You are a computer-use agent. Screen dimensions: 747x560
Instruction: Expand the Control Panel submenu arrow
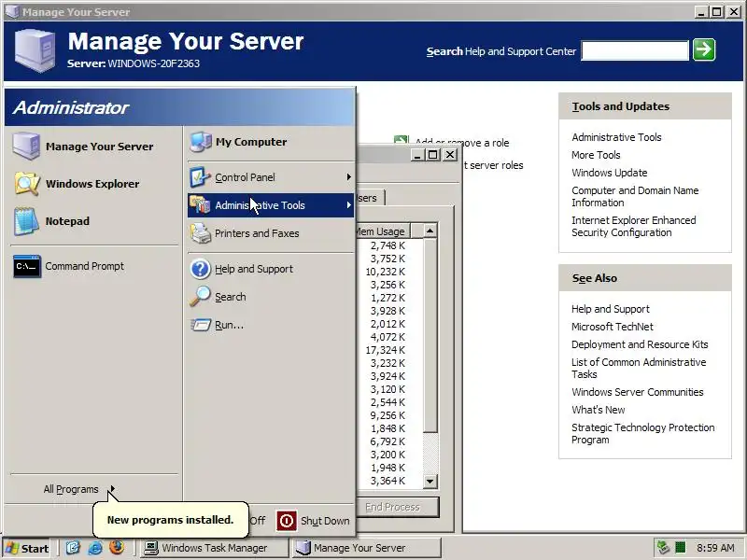pos(348,177)
